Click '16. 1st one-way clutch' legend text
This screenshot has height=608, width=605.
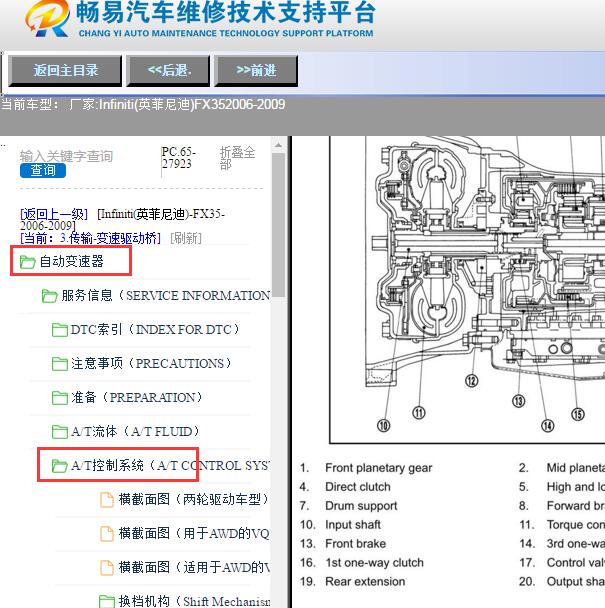[361, 563]
